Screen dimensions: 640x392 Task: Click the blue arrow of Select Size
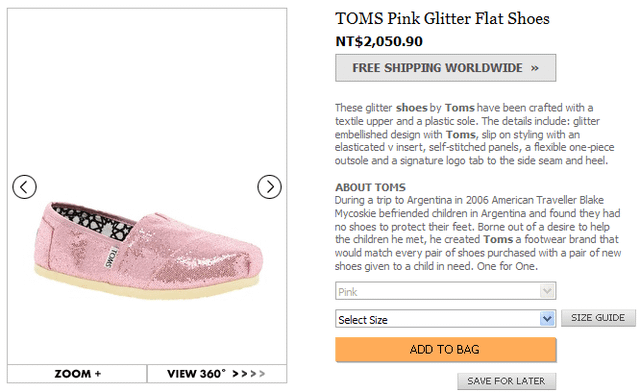547,319
